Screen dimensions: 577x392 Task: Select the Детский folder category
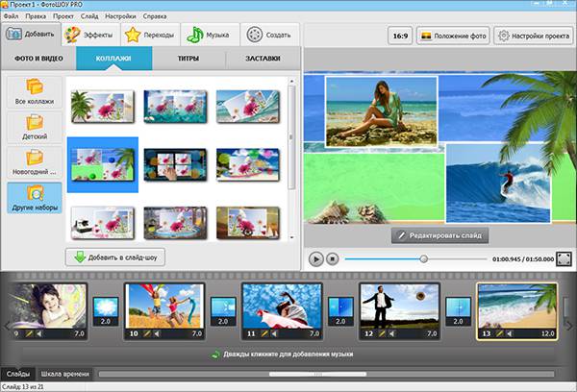[35, 127]
